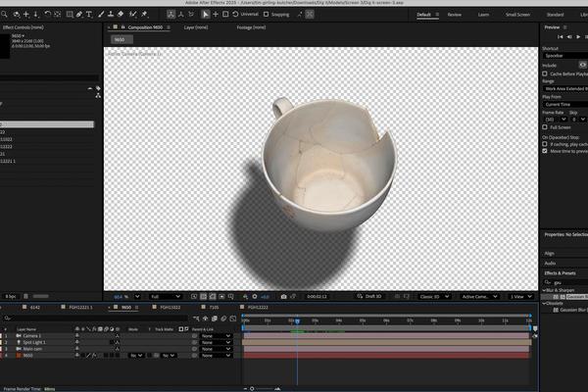Select the Zoom (magnifier) tool

pos(4,15)
